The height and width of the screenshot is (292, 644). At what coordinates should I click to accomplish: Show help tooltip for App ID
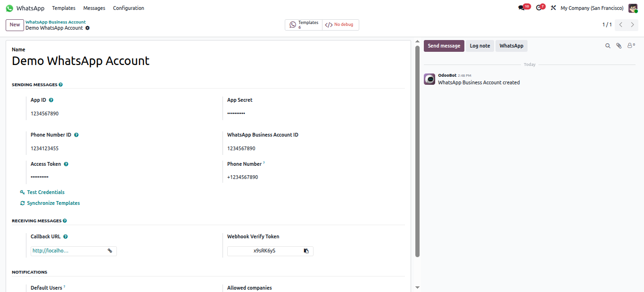click(51, 100)
